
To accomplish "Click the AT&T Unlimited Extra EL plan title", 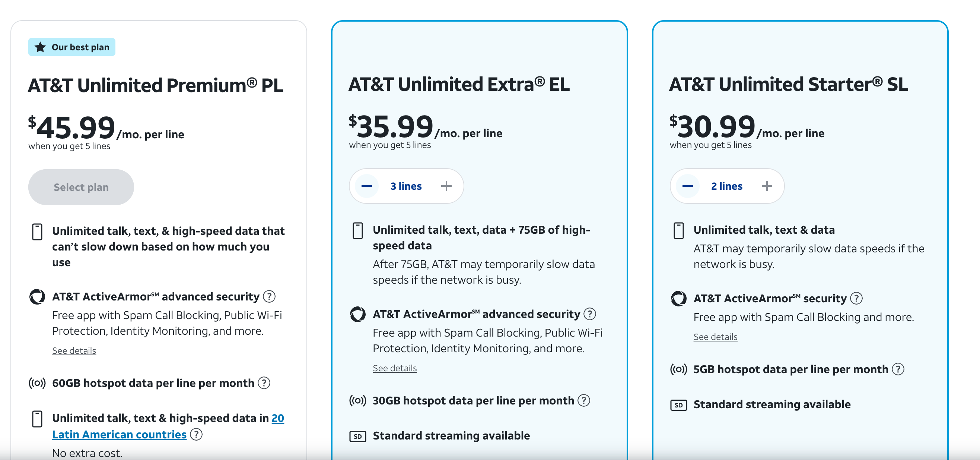I will tap(459, 85).
